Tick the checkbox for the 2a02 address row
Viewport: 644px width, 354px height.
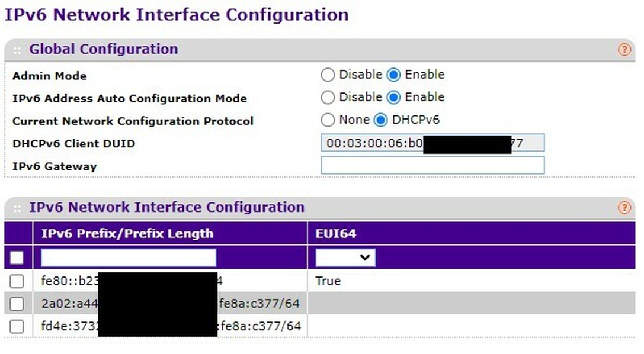[17, 304]
